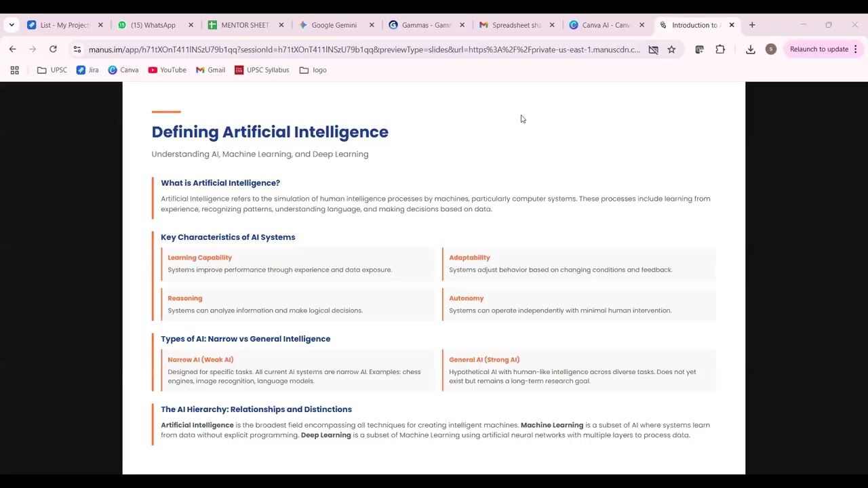Image resolution: width=868 pixels, height=488 pixels.
Task: Click Relaunch to update button
Action: click(x=818, y=49)
